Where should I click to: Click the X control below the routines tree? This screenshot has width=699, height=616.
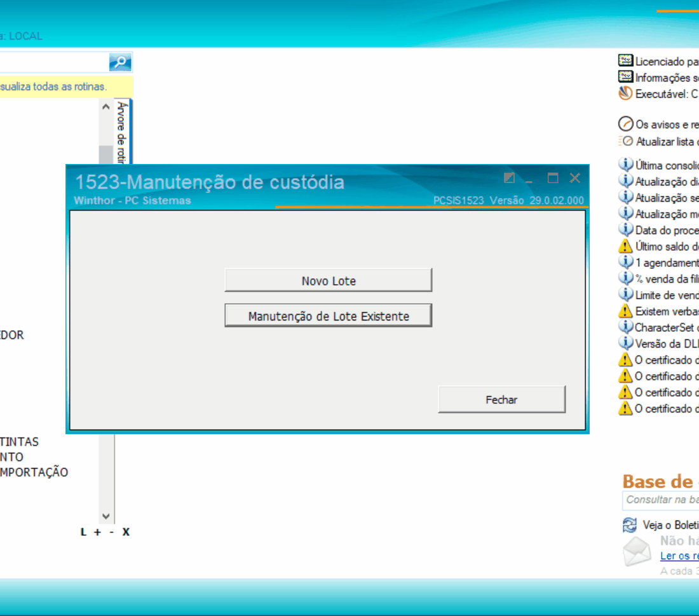click(x=126, y=531)
